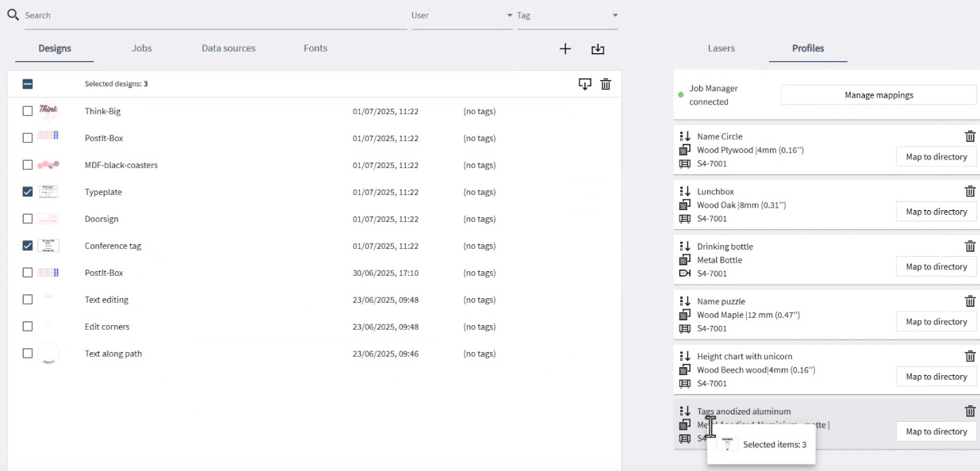
Task: Click the plus icon to add design
Action: point(565,49)
